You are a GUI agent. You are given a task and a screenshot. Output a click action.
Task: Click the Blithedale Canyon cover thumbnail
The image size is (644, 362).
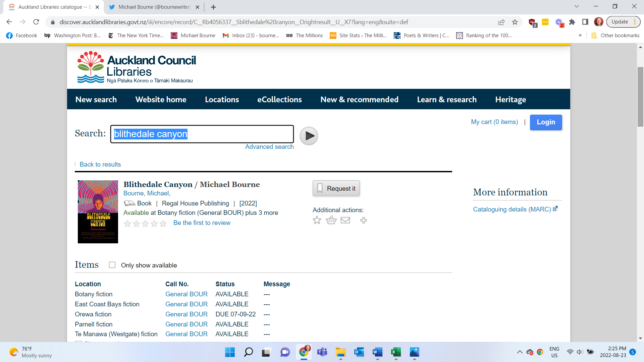click(x=98, y=212)
